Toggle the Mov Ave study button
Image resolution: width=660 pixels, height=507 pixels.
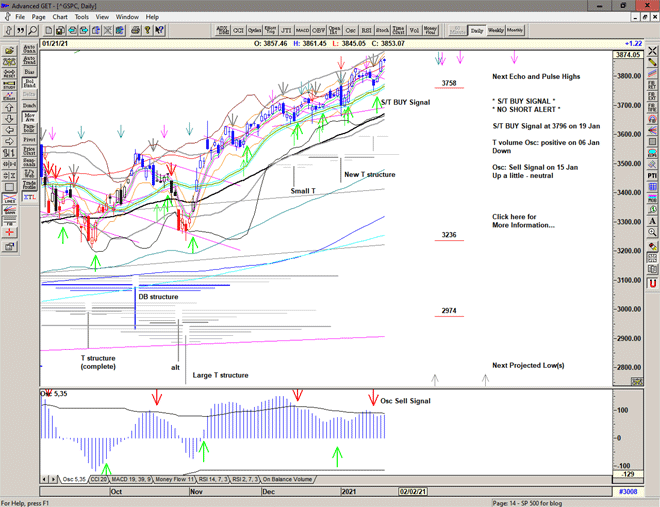(30, 116)
